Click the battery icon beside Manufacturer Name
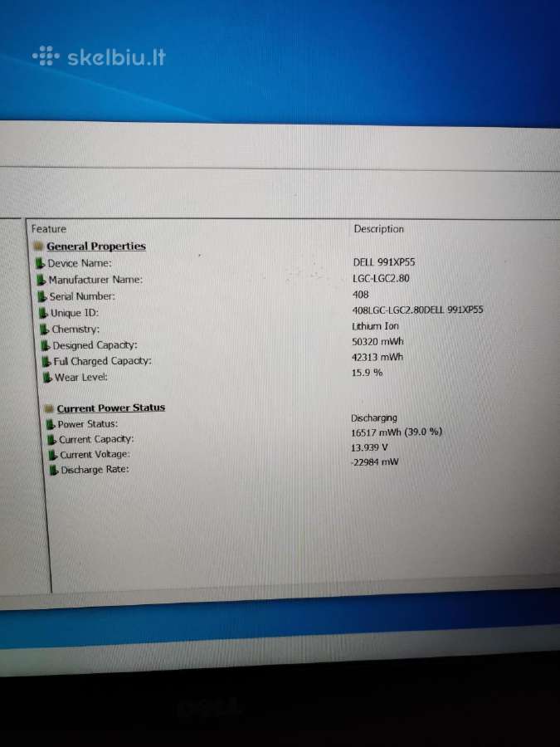Viewport: 560px width, 747px height. click(x=42, y=281)
